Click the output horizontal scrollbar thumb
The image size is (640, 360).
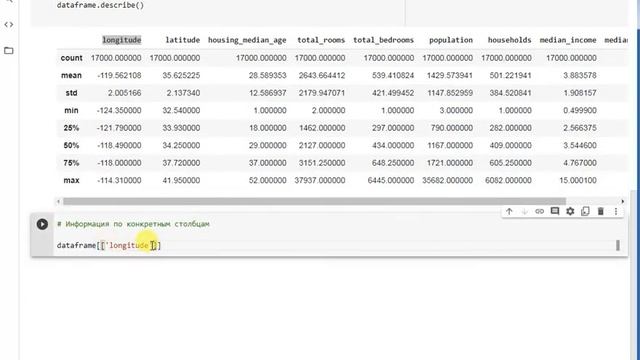click(314, 201)
